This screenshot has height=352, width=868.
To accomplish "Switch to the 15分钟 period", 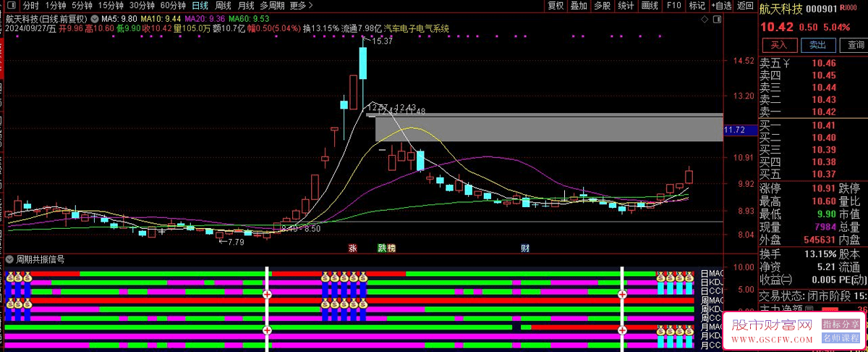I will coord(111,5).
